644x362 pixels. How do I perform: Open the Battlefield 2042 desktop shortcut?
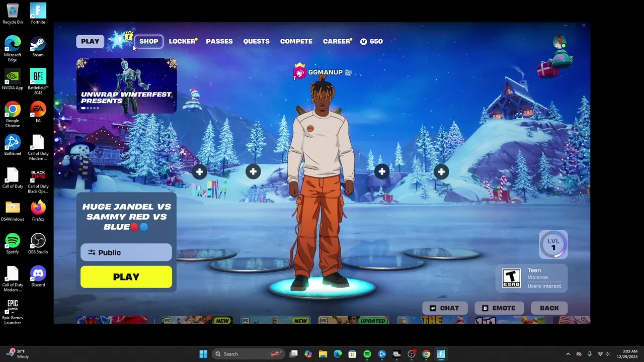pyautogui.click(x=38, y=81)
